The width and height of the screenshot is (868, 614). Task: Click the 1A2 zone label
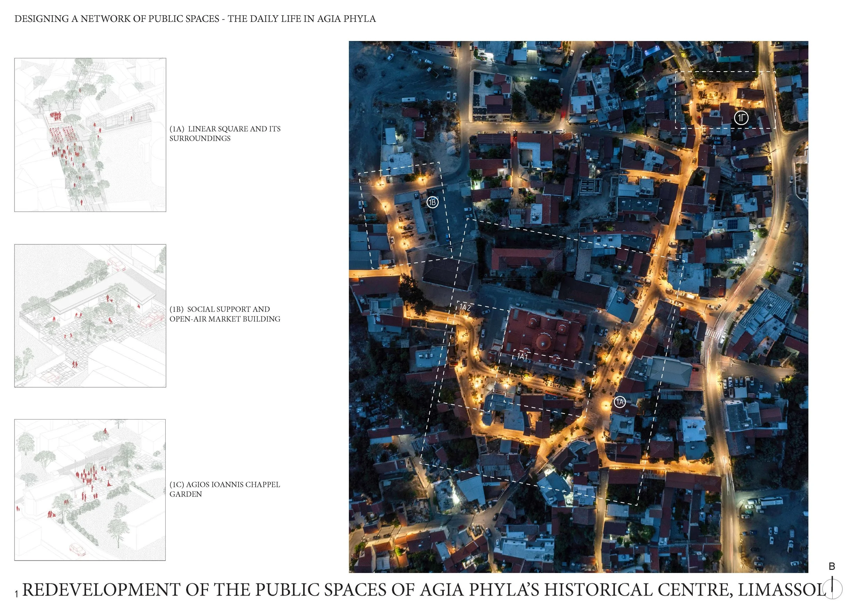[x=465, y=308]
